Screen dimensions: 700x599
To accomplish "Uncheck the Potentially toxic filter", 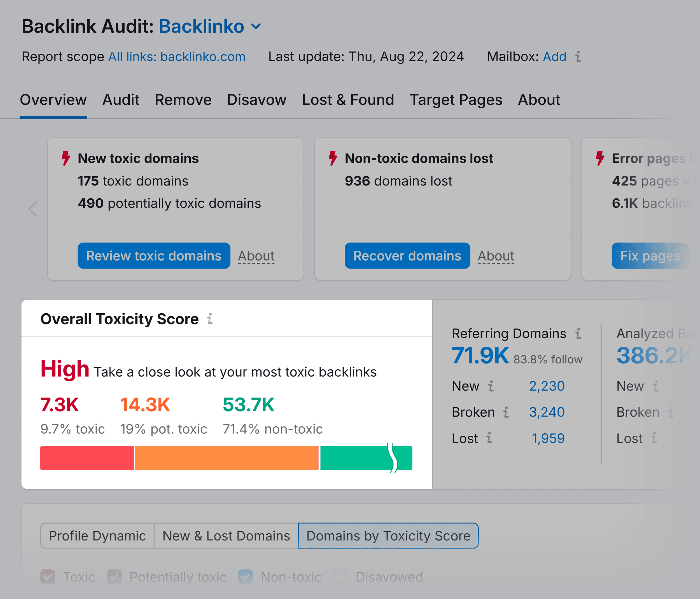I will (x=114, y=577).
